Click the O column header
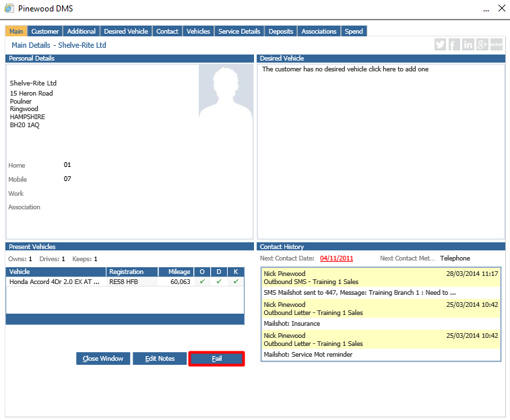Image resolution: width=510 pixels, height=420 pixels. 202,271
